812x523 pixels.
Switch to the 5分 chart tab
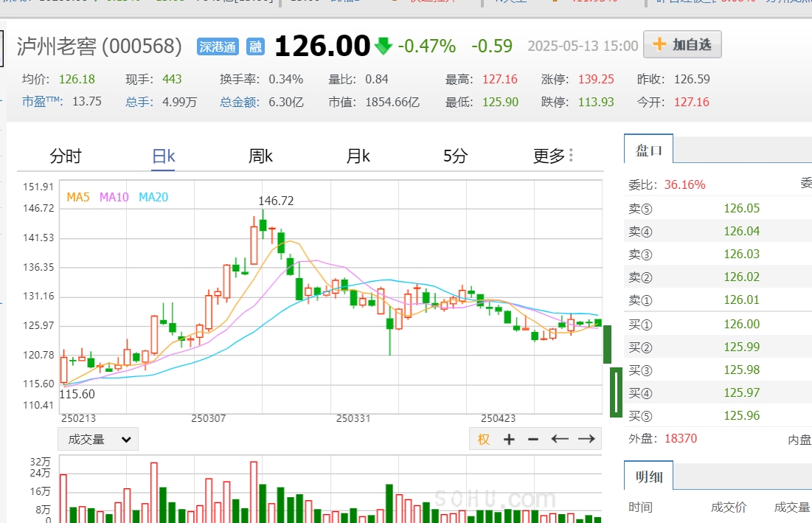tap(455, 156)
